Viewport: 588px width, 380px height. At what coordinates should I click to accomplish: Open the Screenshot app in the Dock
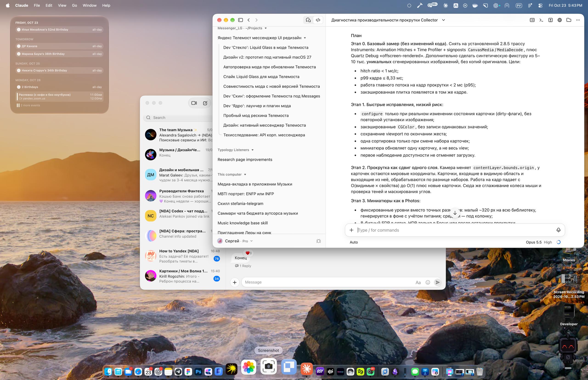coord(268,366)
